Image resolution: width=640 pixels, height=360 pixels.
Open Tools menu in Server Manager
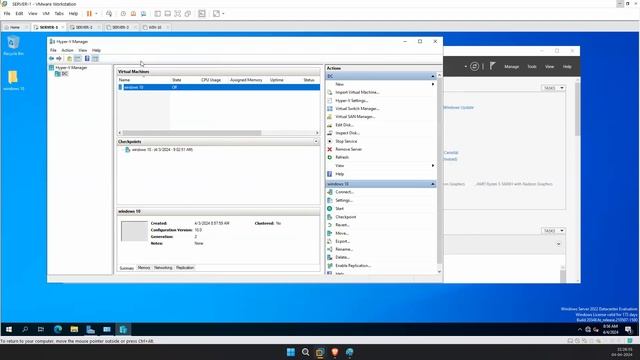click(x=531, y=67)
